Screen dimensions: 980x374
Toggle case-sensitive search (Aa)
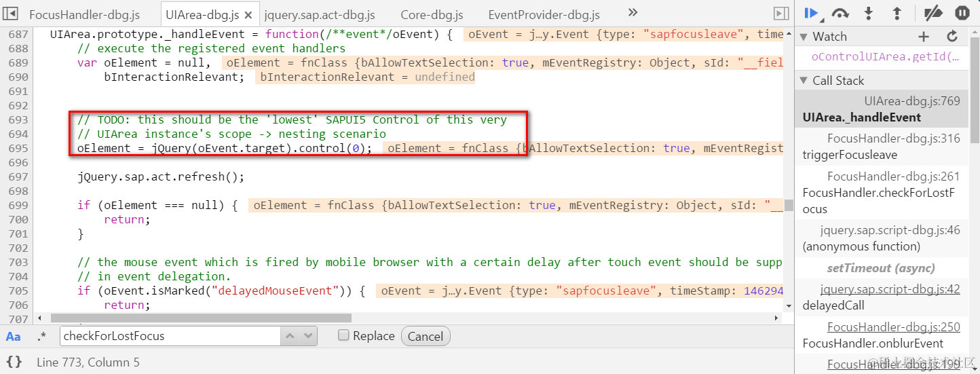point(13,337)
